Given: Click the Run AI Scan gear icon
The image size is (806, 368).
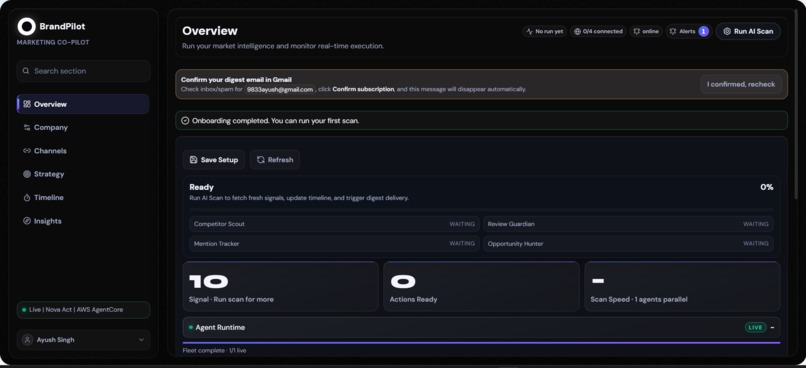Looking at the screenshot, I should pos(727,31).
